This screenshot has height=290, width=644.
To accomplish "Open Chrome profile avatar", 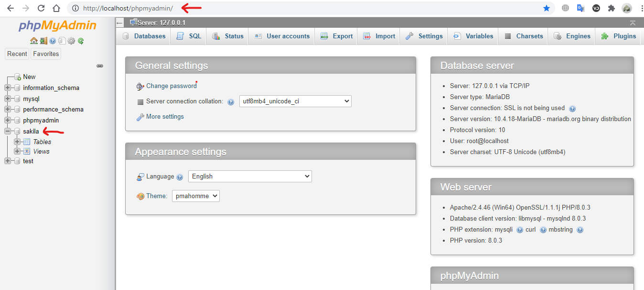I will coord(627,8).
